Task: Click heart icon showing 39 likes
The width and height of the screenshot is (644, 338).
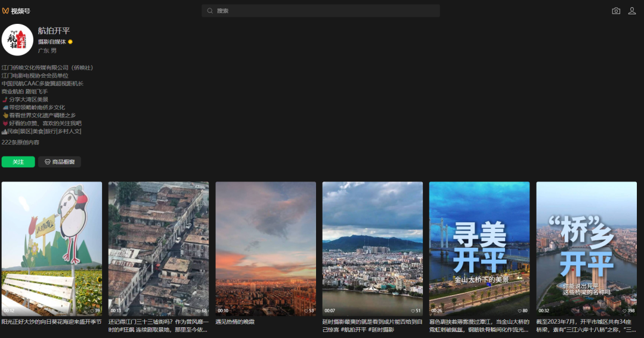Action: [x=93, y=311]
